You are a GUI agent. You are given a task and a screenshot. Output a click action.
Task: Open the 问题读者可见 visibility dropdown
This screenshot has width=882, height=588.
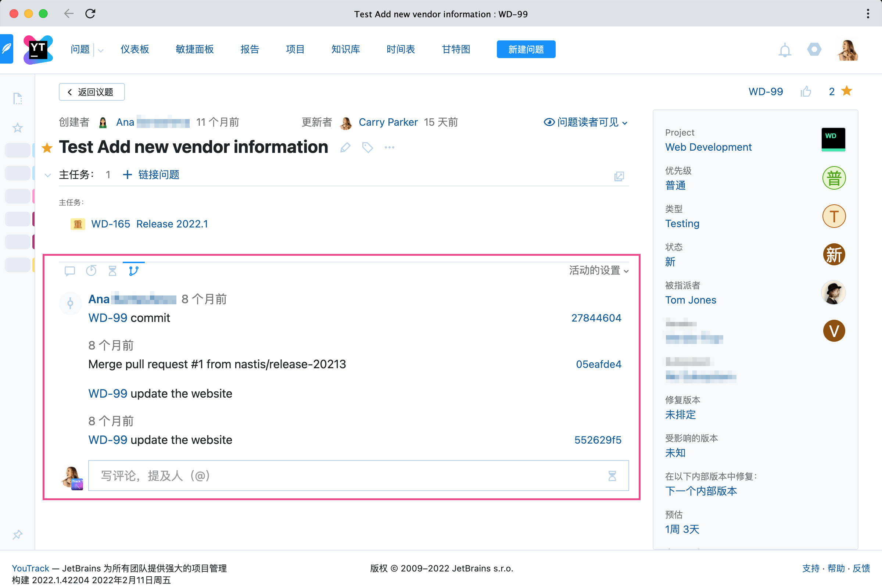(x=586, y=122)
